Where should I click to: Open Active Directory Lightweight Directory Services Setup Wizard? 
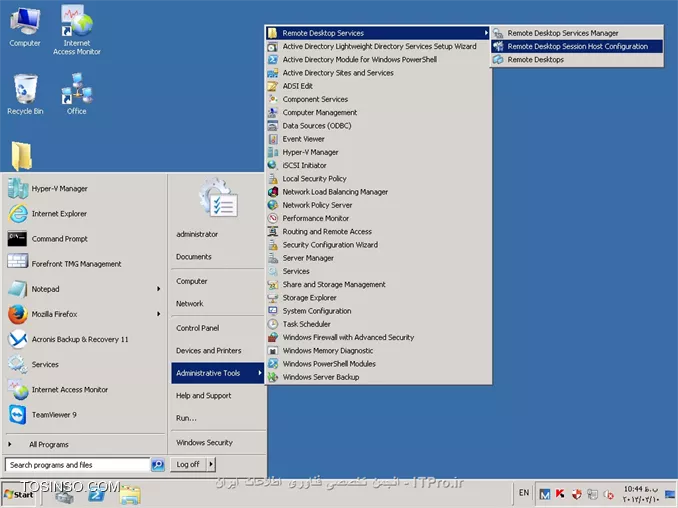click(x=378, y=46)
